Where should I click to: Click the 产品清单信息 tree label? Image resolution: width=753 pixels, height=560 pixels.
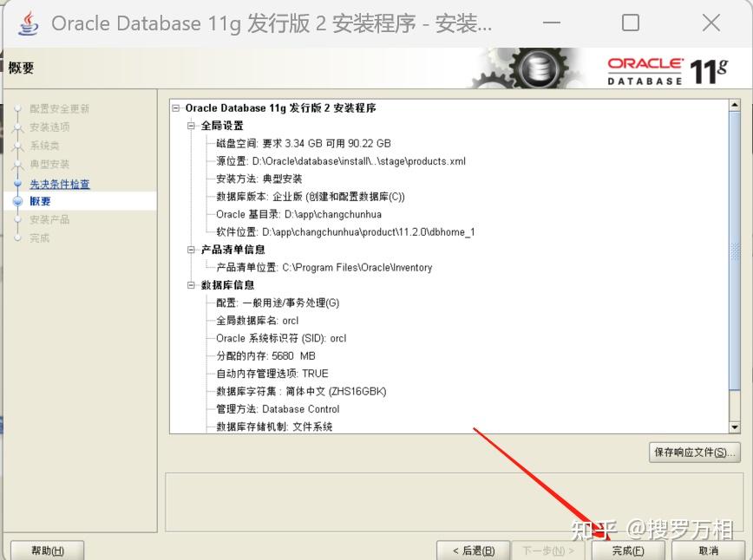[x=232, y=250]
